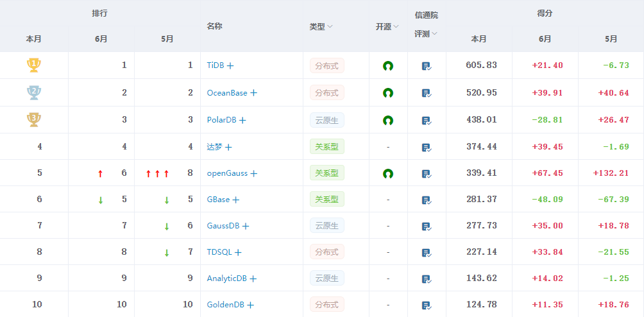
Task: Click the 云原生 tag in GaussDB row
Action: point(327,226)
